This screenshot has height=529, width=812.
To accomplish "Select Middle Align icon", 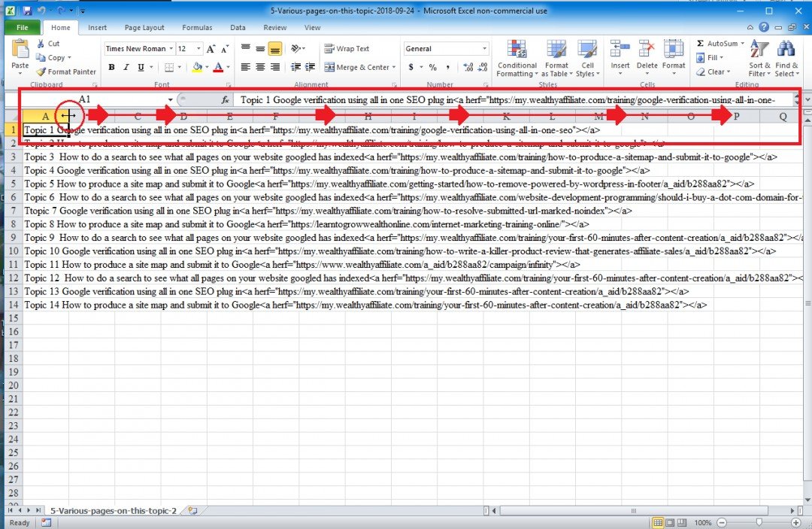I will point(260,49).
